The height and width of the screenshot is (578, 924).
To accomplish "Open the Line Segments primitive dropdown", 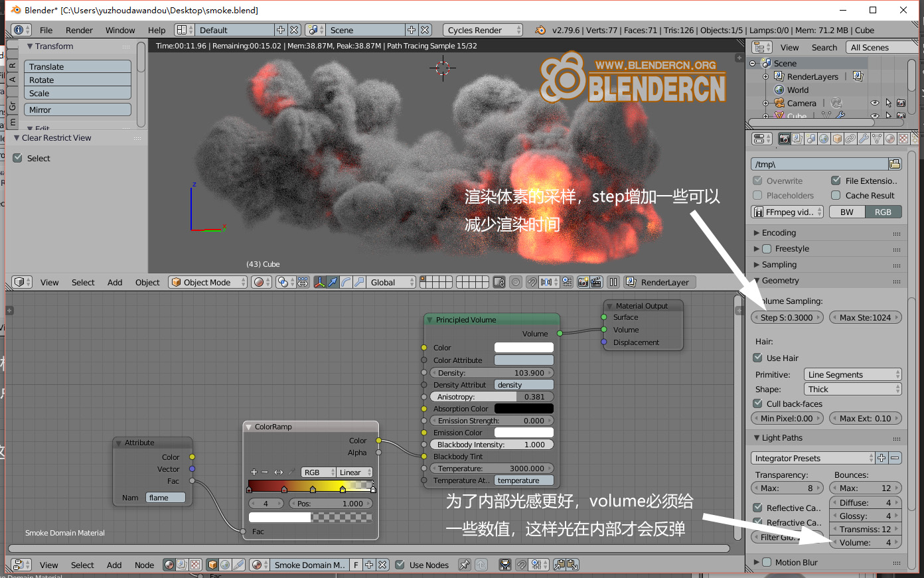I will (853, 374).
